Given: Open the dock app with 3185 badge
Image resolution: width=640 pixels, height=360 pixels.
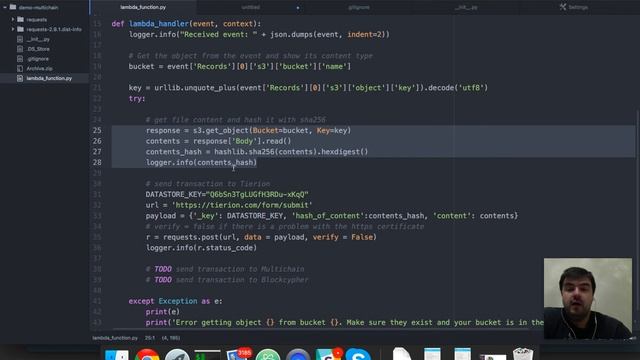Looking at the screenshot, I should pyautogui.click(x=238, y=354).
